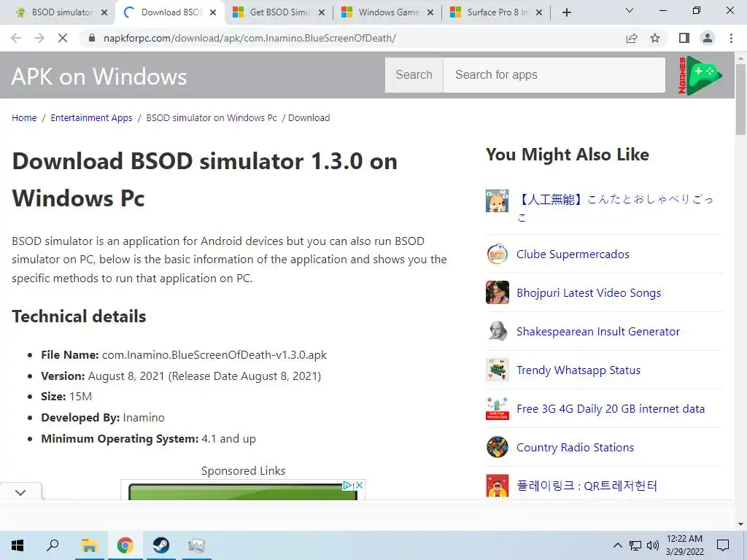Click the taskbar clock showing 12:22 AM
The width and height of the screenshot is (747, 560).
(684, 545)
